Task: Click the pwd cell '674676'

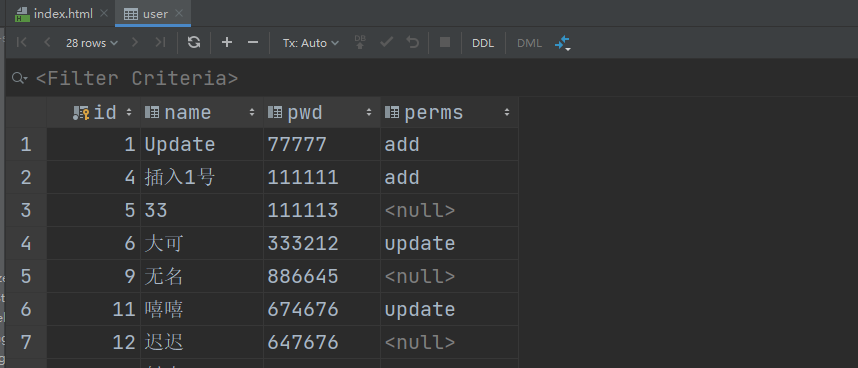Action: pos(322,309)
